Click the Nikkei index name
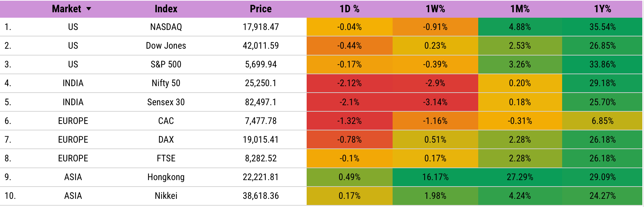This screenshot has height=207, width=644. click(x=166, y=196)
